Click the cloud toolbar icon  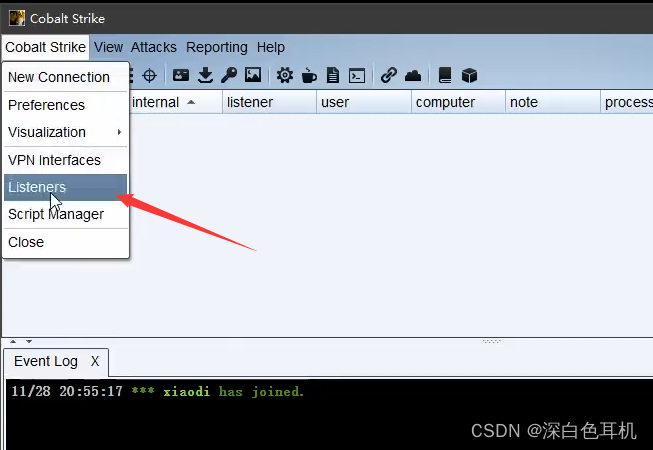coord(413,76)
